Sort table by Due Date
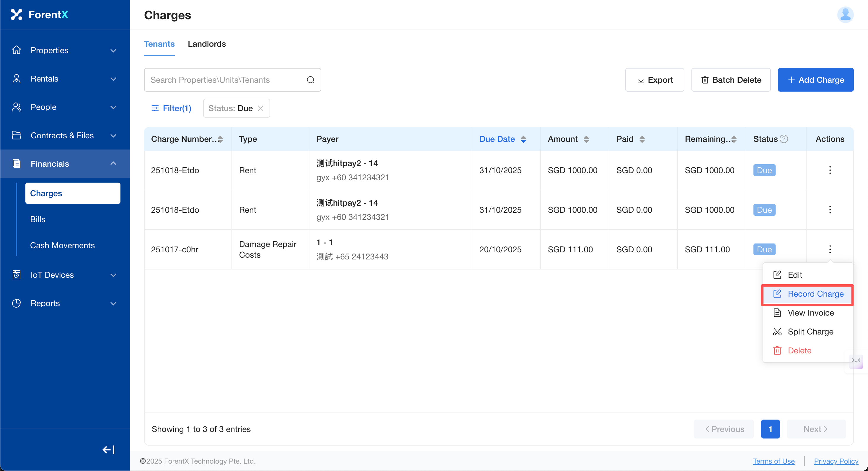The image size is (868, 471). (x=523, y=139)
